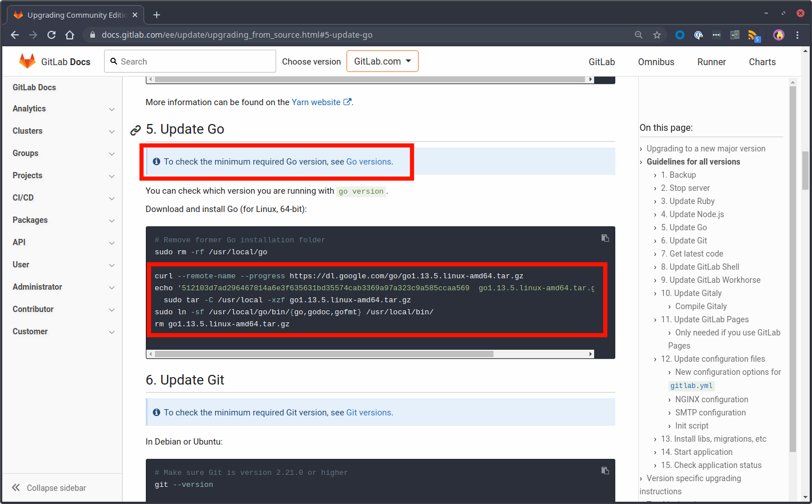Image resolution: width=812 pixels, height=504 pixels.
Task: Close the Upgrading Community Edition tab
Action: [x=135, y=15]
